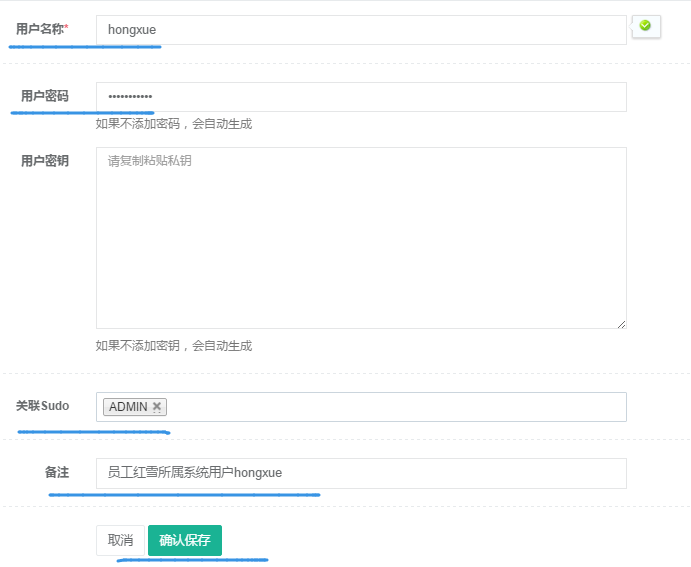Grab the textarea resize handle corner
The width and height of the screenshot is (691, 567).
(x=621, y=324)
